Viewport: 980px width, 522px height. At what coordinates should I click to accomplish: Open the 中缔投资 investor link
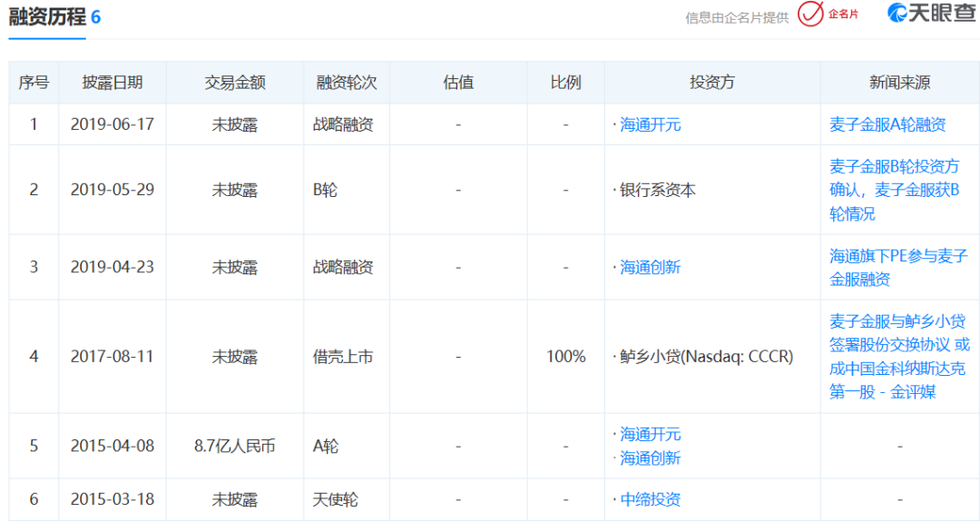(x=650, y=499)
